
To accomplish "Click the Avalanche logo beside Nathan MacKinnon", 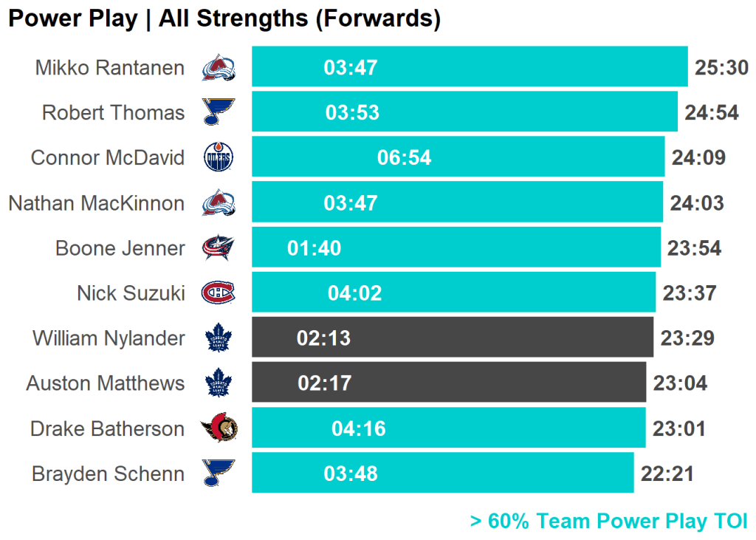I will [x=219, y=202].
